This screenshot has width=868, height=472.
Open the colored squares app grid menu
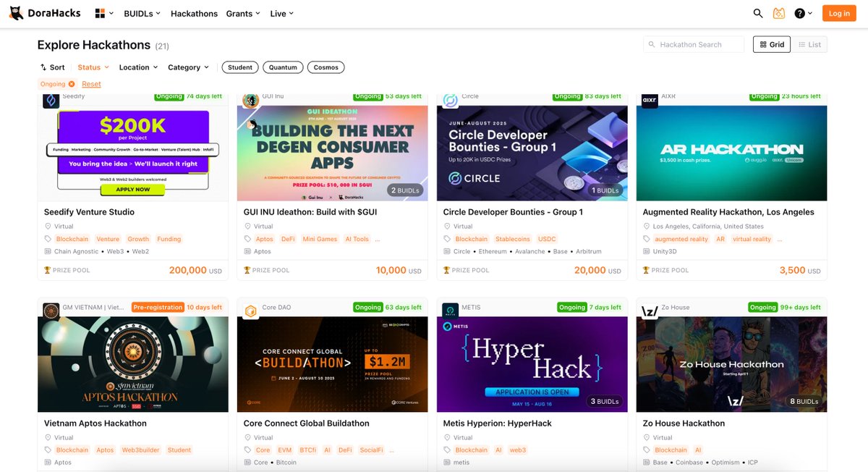[x=103, y=13]
